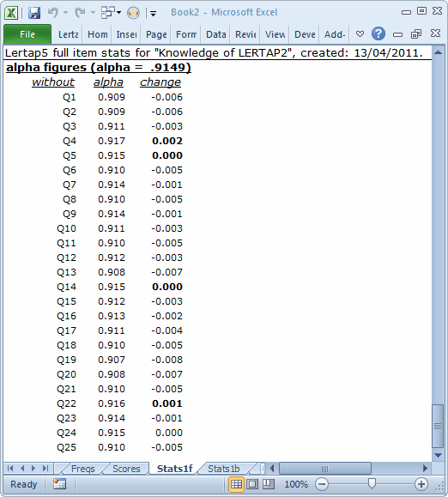Click the Excel application icon

click(x=11, y=13)
